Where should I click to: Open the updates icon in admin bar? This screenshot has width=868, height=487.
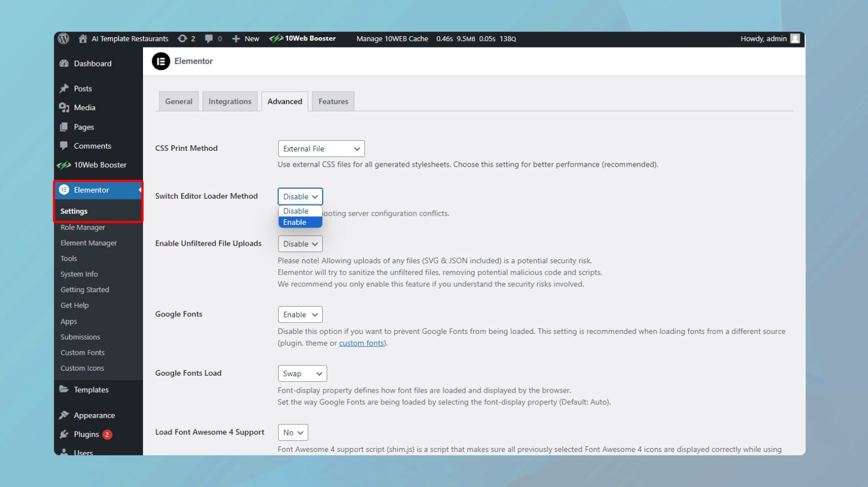coord(183,38)
